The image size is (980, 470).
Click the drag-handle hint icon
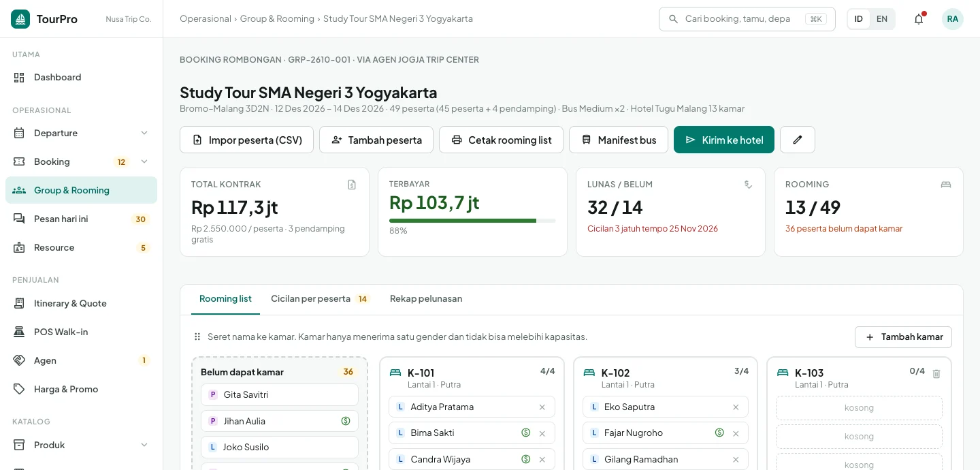click(x=197, y=336)
